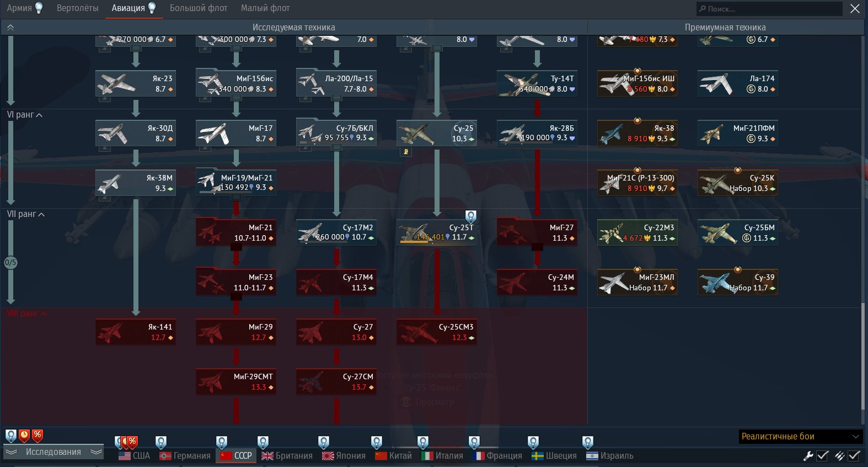
Task: Select the Германия nation tab
Action: (x=185, y=456)
